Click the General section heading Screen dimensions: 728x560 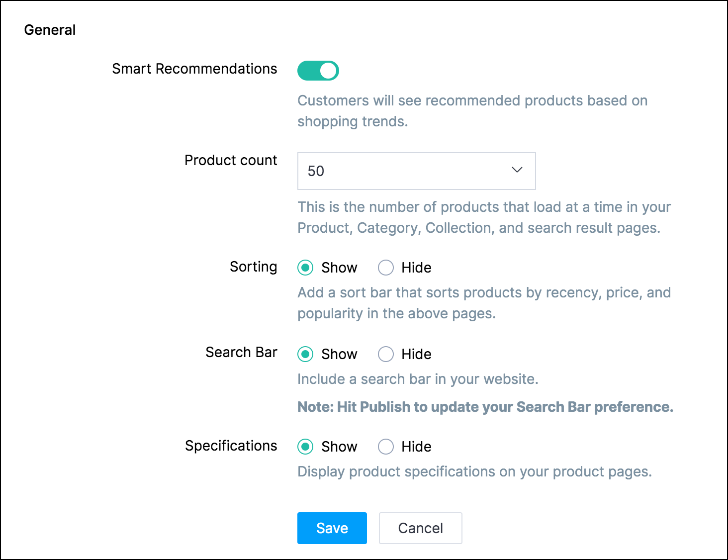(50, 30)
